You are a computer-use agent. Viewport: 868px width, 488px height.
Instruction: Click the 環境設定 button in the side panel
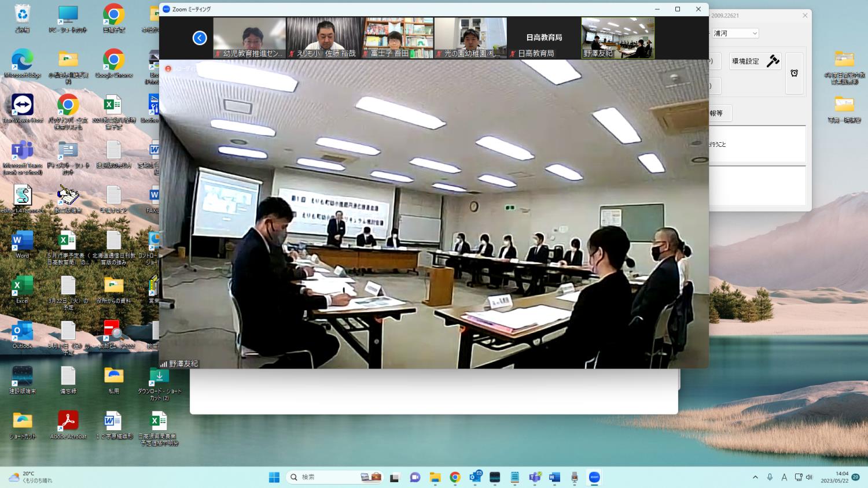coord(754,61)
